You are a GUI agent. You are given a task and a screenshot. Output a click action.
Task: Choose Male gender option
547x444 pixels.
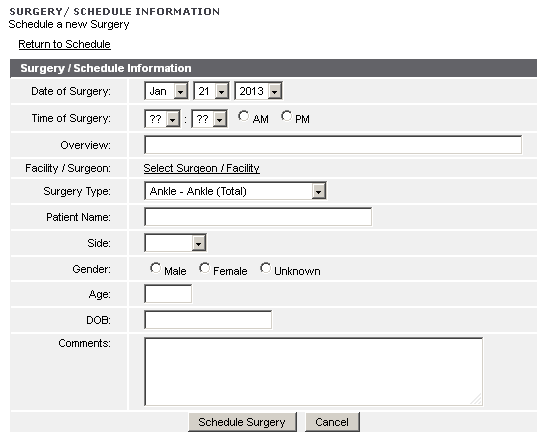[x=155, y=268]
